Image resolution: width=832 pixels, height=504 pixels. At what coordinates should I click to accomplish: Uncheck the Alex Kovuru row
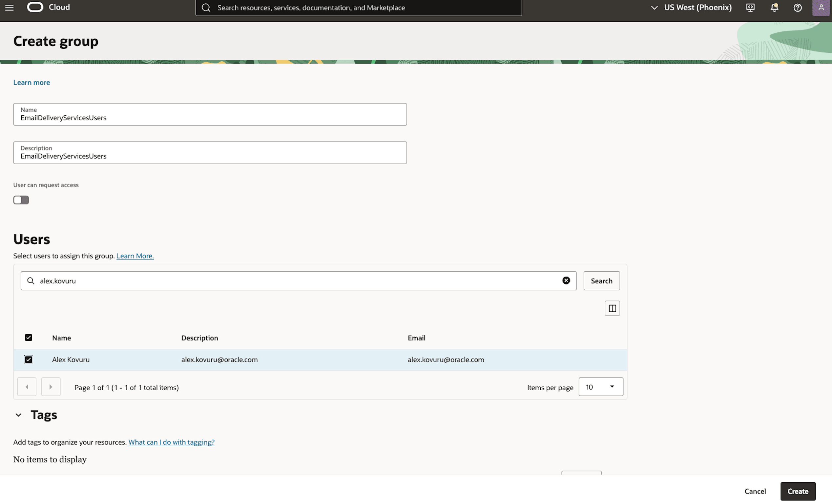[x=29, y=359]
